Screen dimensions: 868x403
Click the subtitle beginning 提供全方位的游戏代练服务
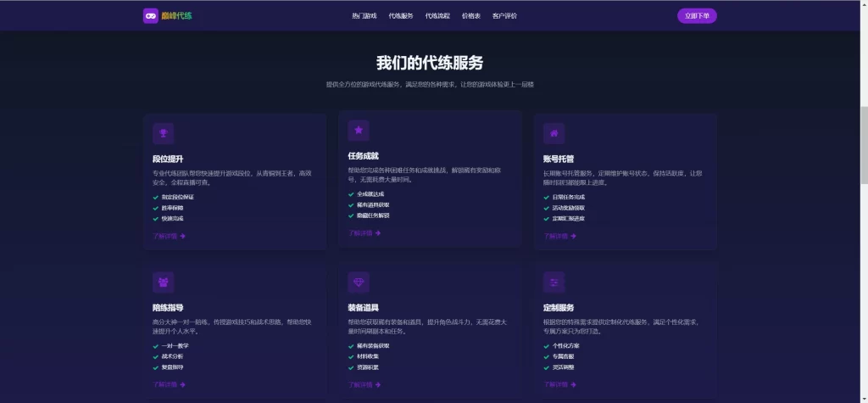[x=430, y=85]
